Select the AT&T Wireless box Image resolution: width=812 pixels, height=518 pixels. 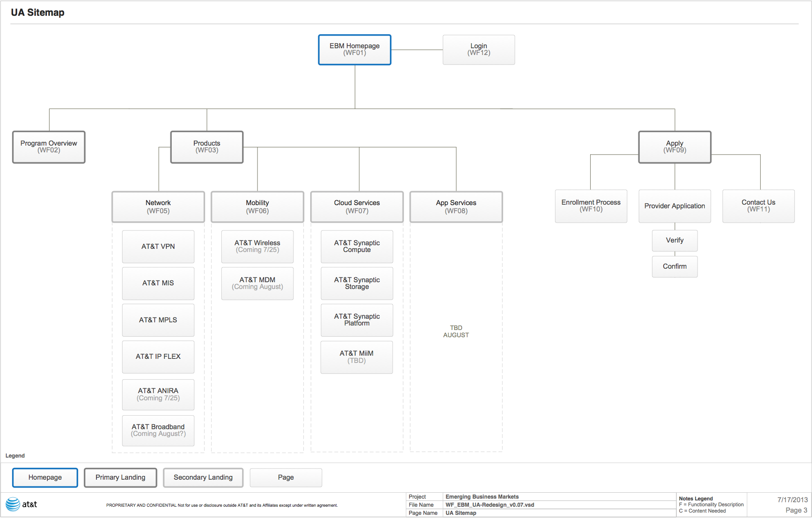tap(257, 247)
